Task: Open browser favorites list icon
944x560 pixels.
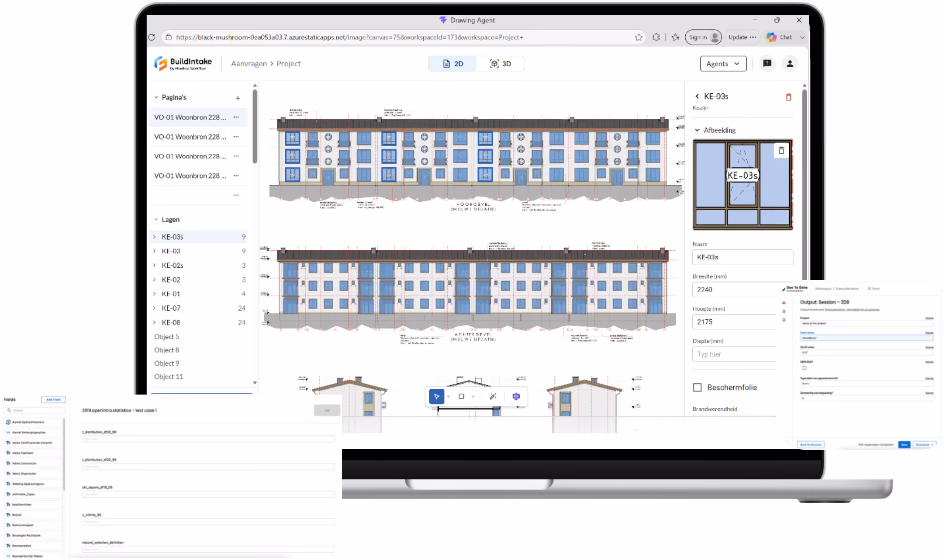Action: pyautogui.click(x=675, y=37)
